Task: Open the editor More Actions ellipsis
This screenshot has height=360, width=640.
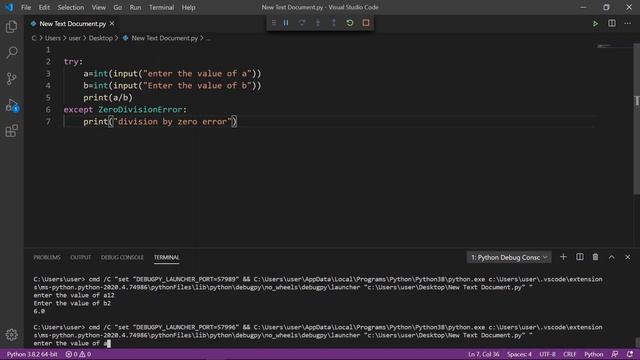Action: (628, 23)
